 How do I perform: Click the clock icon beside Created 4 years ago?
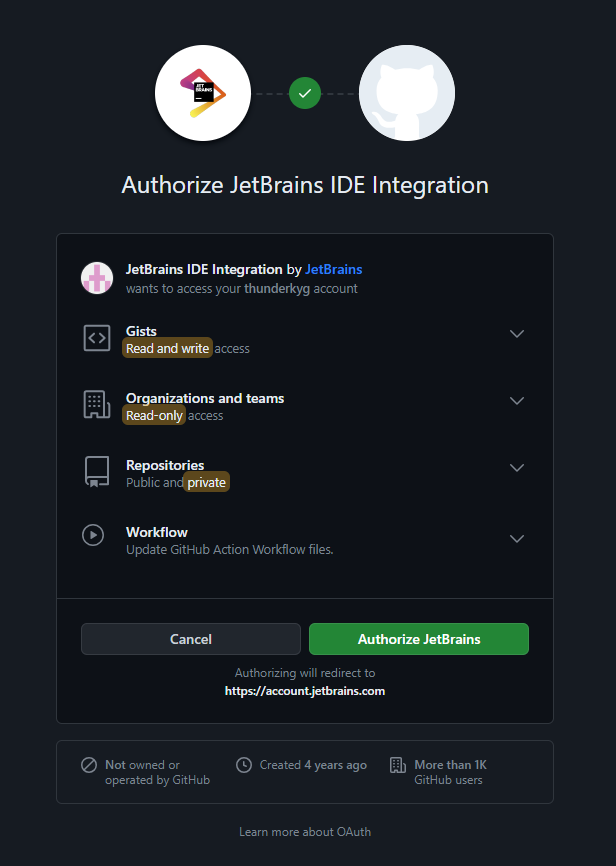click(244, 765)
